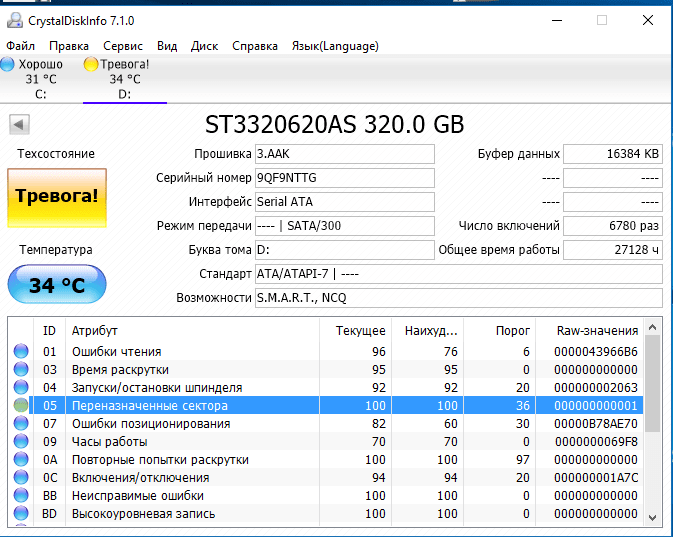Click the status orb for Переназначенные сектора row

tap(21, 406)
